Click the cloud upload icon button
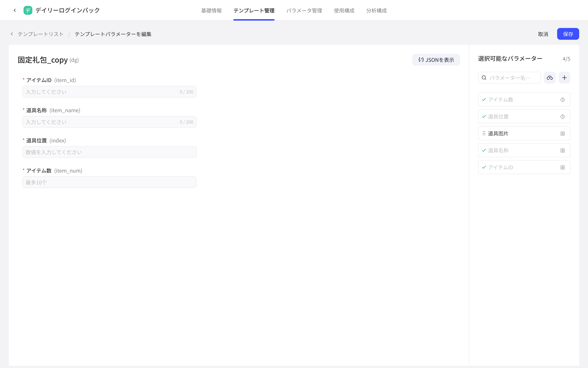 [x=550, y=78]
